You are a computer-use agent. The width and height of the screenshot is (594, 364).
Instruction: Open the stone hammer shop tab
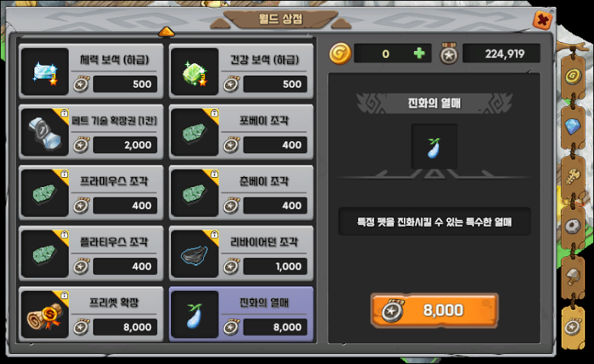[x=573, y=276]
